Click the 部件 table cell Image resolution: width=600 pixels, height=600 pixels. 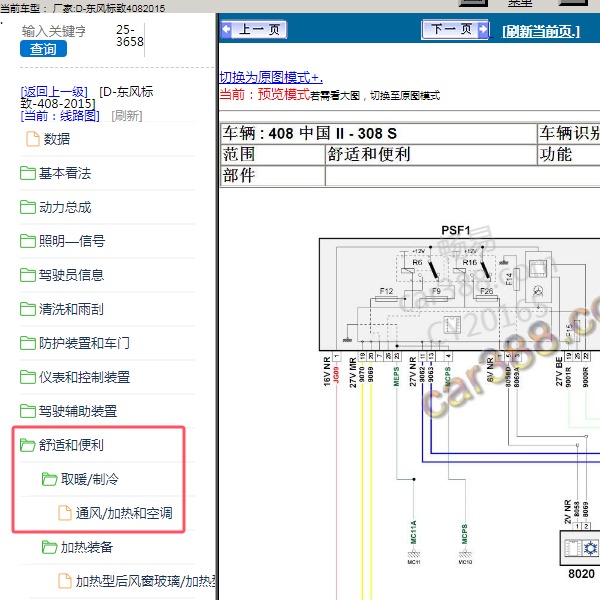pyautogui.click(x=272, y=176)
